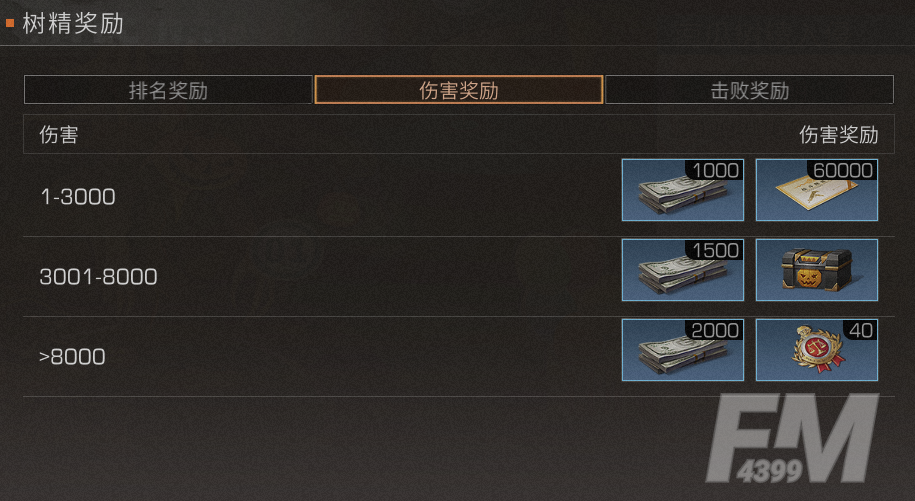Screen dimensions: 915x501
Task: Click the 2000 cash reward icon
Action: click(683, 350)
